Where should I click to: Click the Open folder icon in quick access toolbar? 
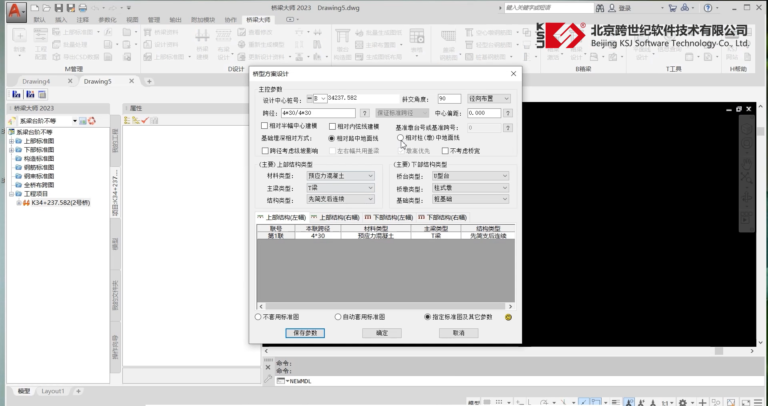pyautogui.click(x=46, y=8)
